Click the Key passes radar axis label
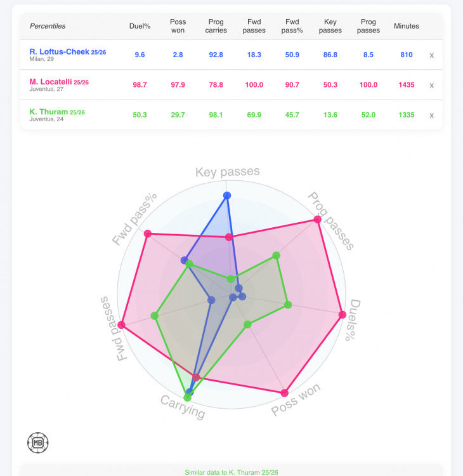The height and width of the screenshot is (476, 463). pos(227,172)
